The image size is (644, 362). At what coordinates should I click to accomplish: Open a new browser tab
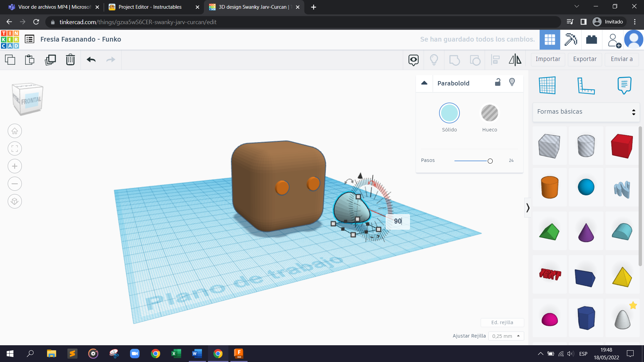(314, 7)
